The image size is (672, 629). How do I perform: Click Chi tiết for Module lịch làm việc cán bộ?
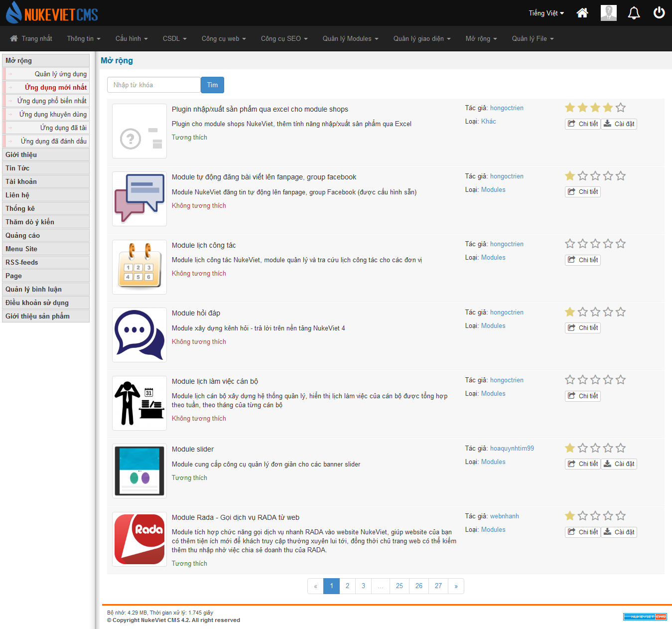point(583,396)
